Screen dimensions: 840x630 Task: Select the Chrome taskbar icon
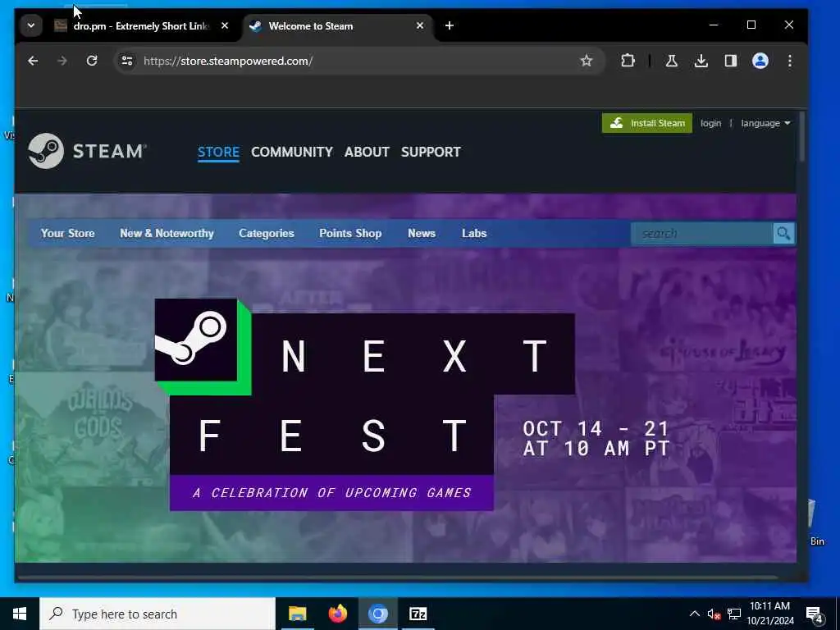point(377,614)
